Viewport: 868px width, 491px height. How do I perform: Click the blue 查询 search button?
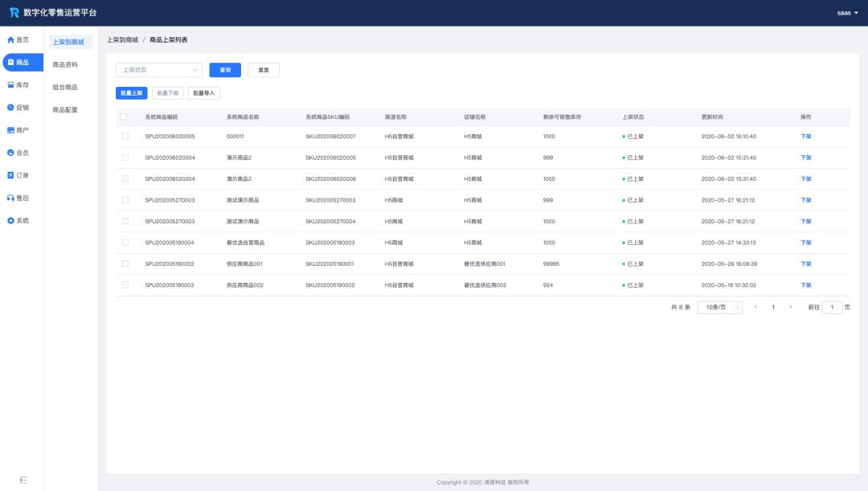pos(225,70)
